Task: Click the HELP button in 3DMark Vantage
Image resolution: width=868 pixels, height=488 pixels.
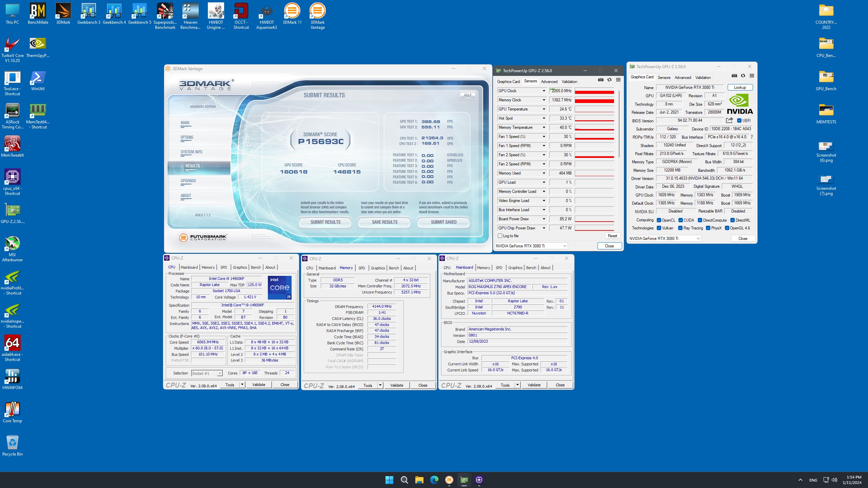Action: click(468, 95)
